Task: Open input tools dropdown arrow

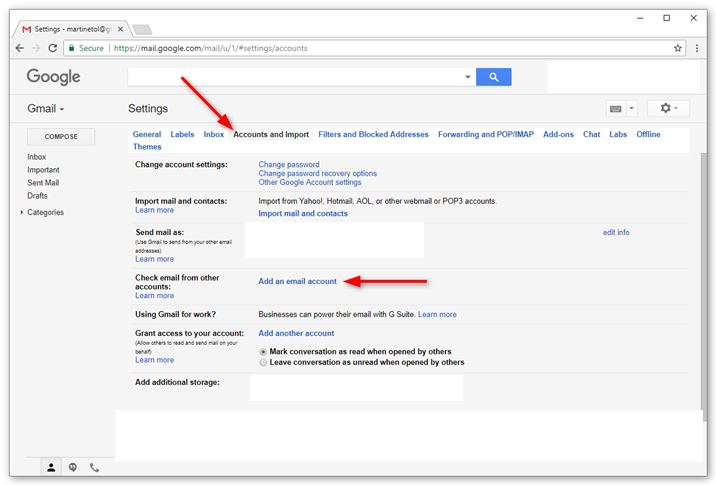Action: (x=631, y=109)
